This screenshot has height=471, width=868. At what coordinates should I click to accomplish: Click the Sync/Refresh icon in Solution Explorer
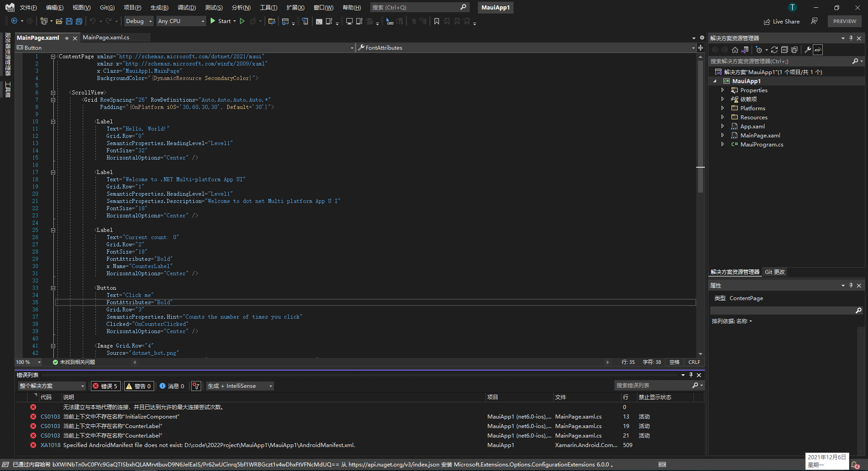[774, 50]
